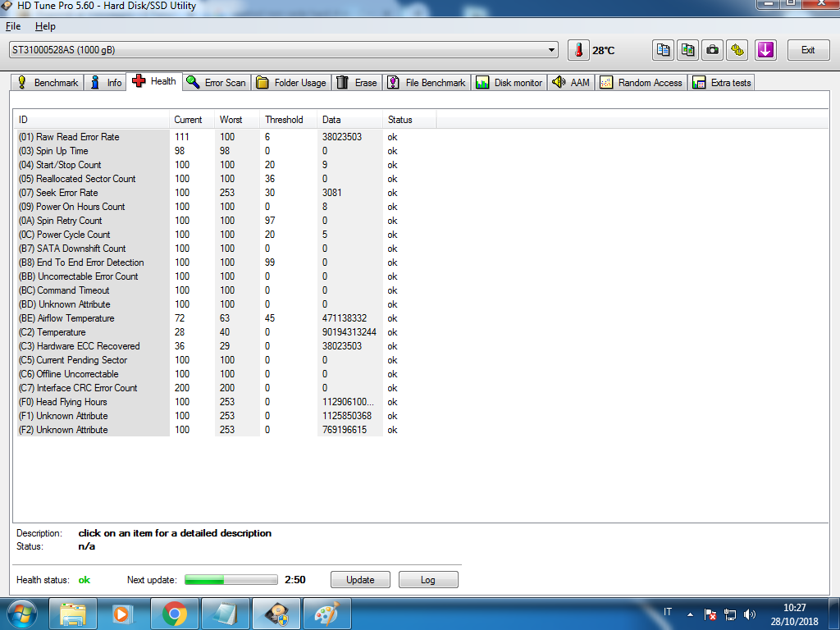The width and height of the screenshot is (840, 630).
Task: Switch to the Benchmark tab
Action: coord(48,83)
